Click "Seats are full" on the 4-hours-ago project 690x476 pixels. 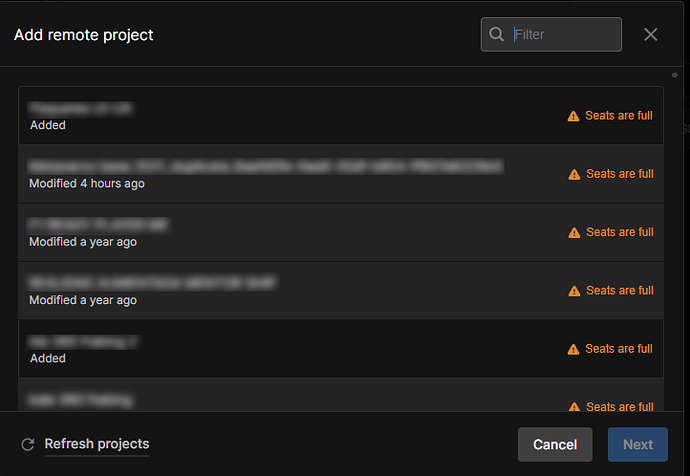pyautogui.click(x=619, y=174)
